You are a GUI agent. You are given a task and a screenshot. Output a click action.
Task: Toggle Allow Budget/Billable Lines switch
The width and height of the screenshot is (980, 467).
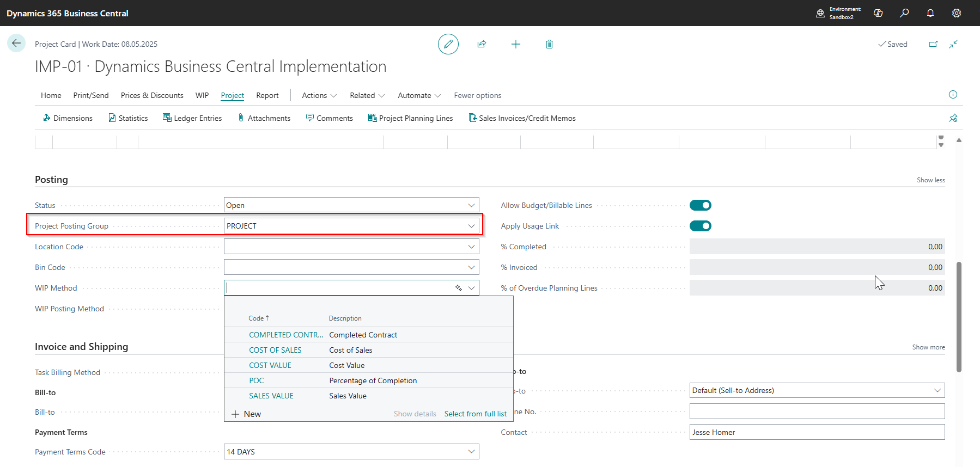click(x=701, y=205)
